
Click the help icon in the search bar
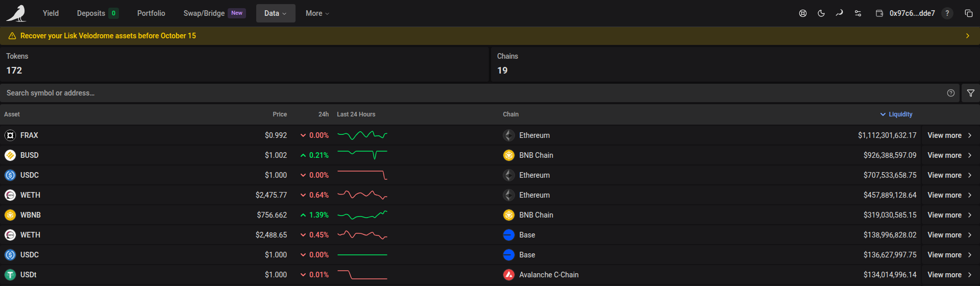pyautogui.click(x=951, y=93)
